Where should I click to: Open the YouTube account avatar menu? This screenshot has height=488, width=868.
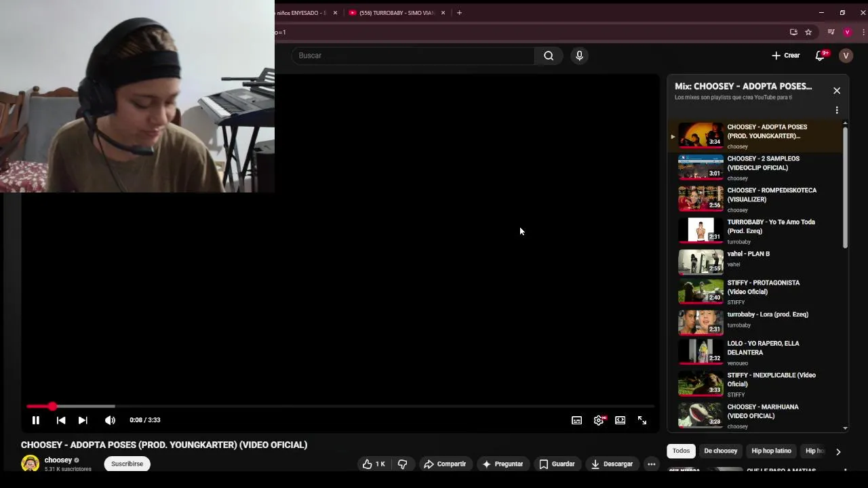pyautogui.click(x=846, y=56)
